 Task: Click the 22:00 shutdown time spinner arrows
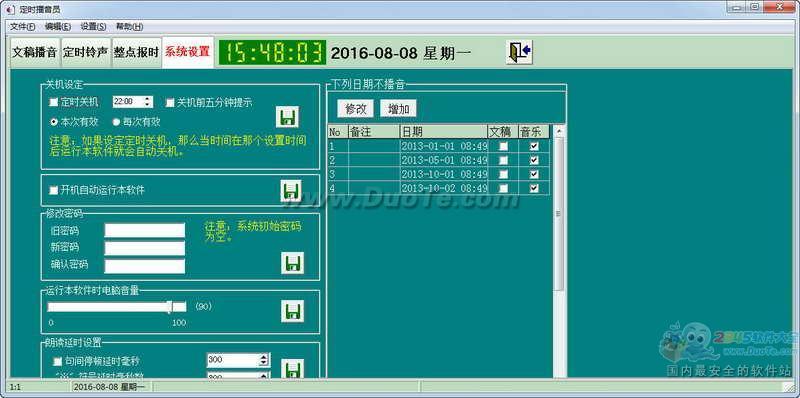tap(147, 102)
